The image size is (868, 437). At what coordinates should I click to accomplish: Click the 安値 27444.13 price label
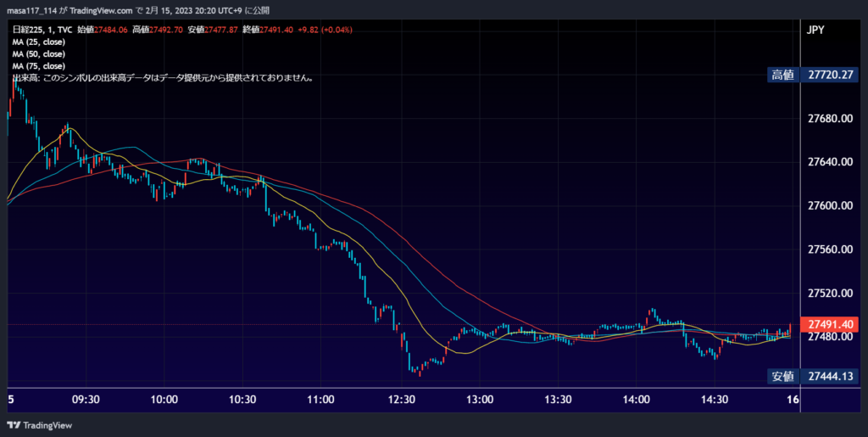tap(813, 377)
